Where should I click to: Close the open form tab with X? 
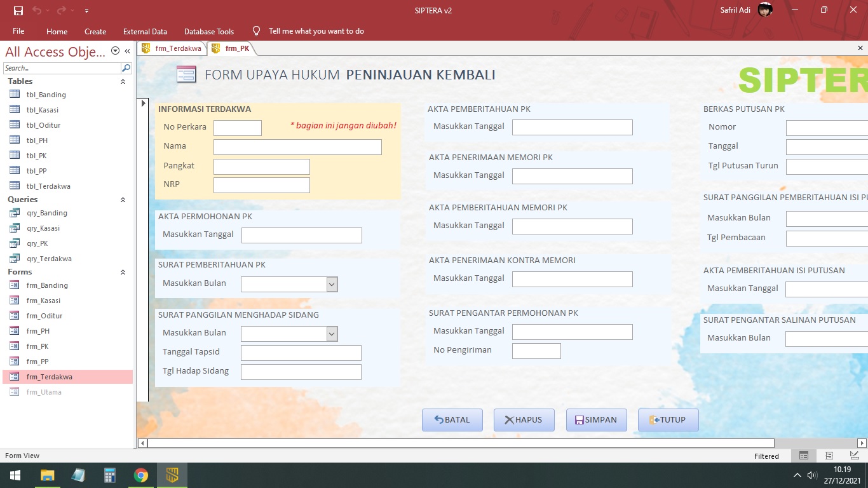point(860,48)
